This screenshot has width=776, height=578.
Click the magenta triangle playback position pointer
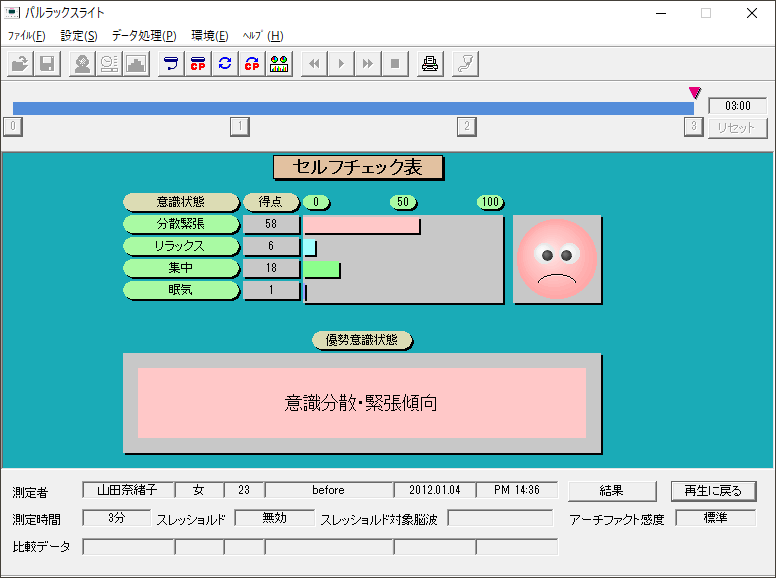(x=695, y=92)
